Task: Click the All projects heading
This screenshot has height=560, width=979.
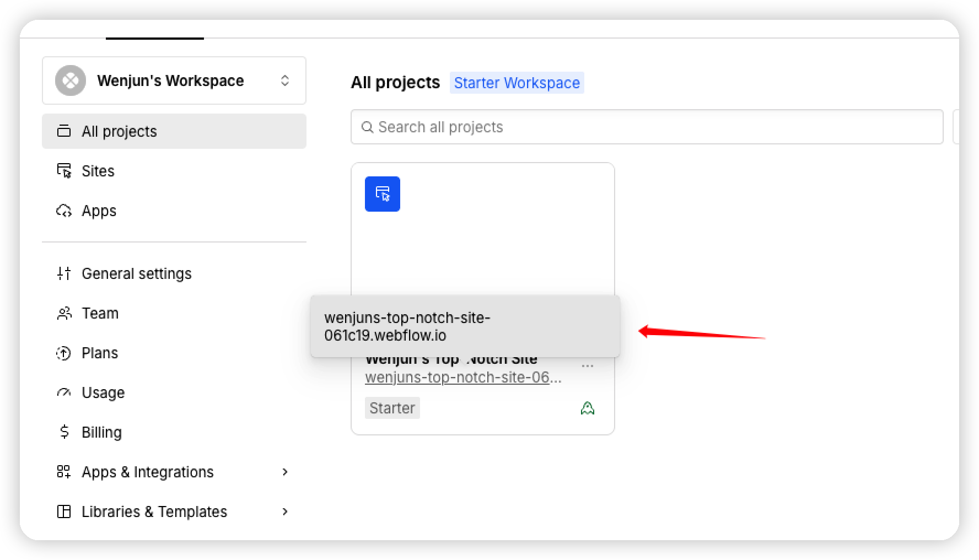Action: click(395, 83)
